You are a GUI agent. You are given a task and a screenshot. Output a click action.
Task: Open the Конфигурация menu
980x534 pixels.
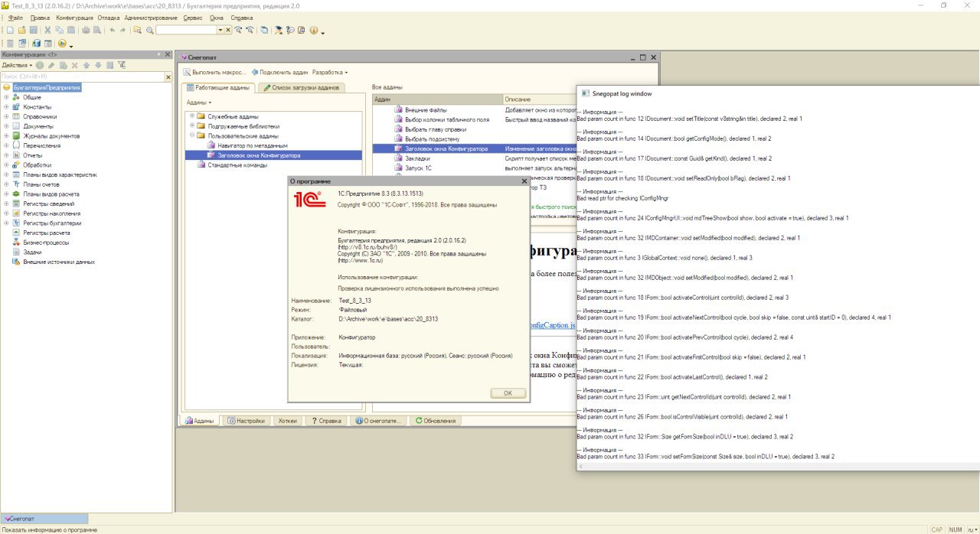(x=74, y=17)
